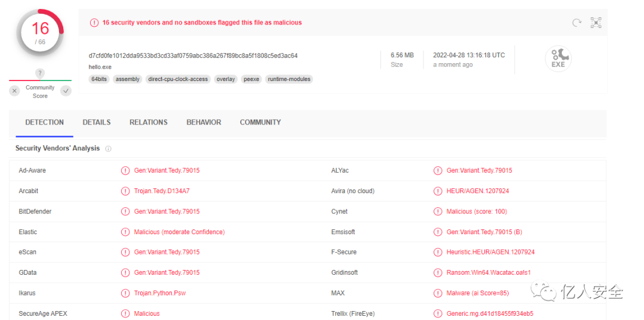Click Generic.mg.d41d18455f934eb5 result
644x320 pixels.
pos(490,314)
